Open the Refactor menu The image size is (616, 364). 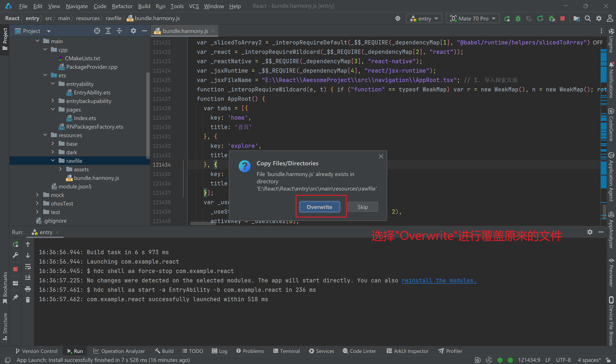(x=122, y=6)
